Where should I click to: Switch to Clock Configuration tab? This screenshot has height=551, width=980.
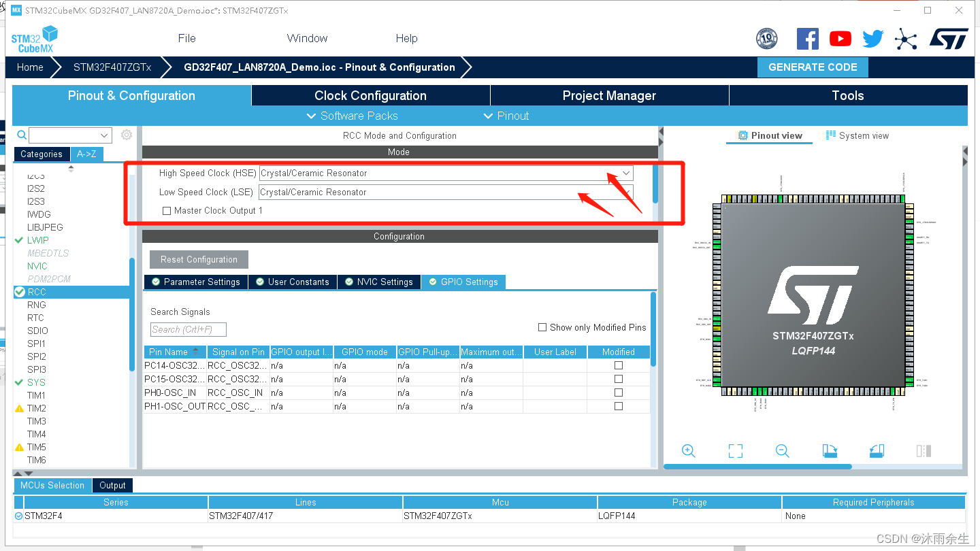pos(370,96)
